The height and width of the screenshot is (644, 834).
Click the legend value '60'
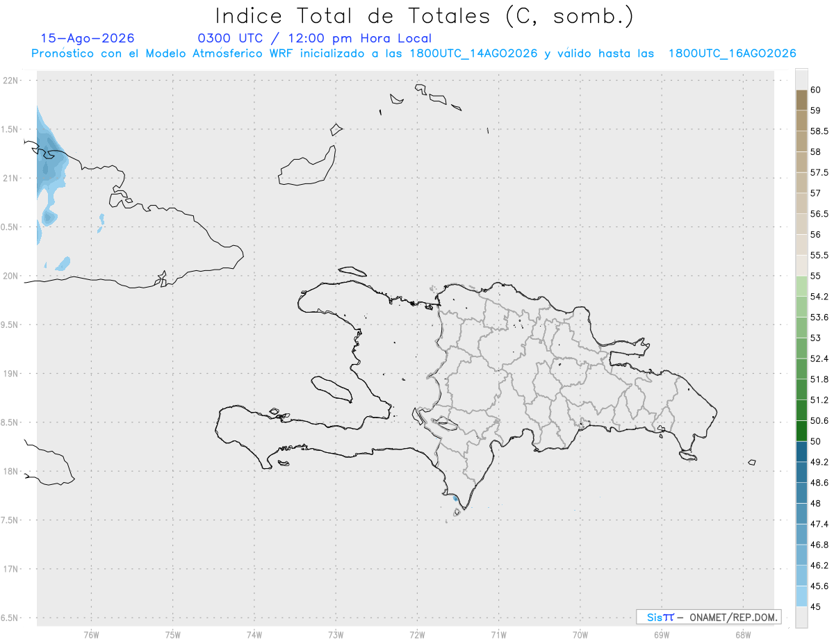pos(815,90)
